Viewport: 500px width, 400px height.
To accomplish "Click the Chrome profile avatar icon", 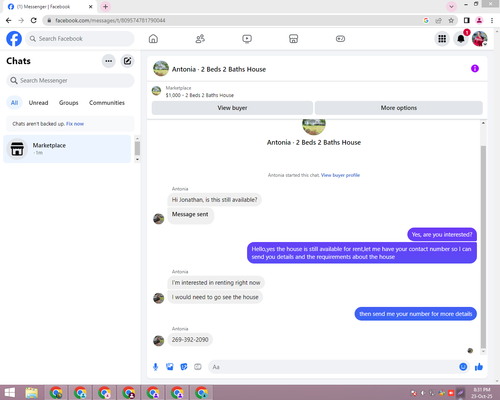I will 479,21.
